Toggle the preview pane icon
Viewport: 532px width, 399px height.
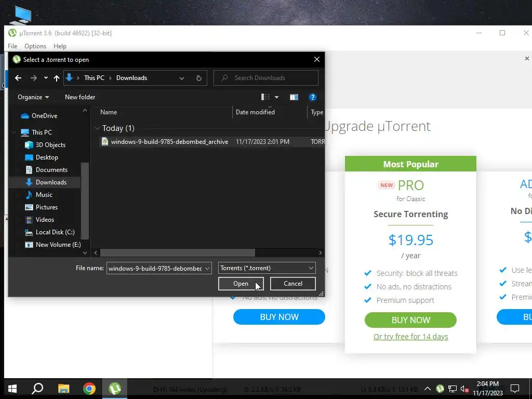[294, 97]
